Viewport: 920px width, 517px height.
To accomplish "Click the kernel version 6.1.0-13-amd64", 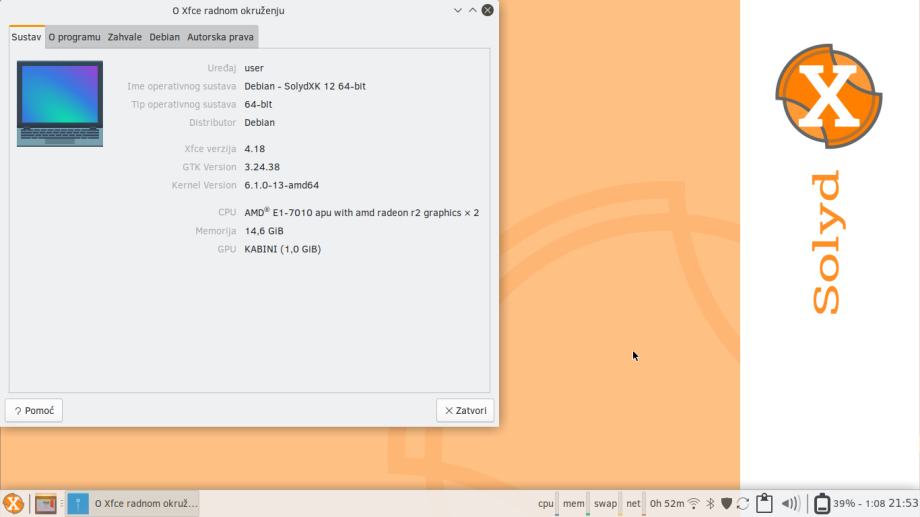I will [x=282, y=185].
